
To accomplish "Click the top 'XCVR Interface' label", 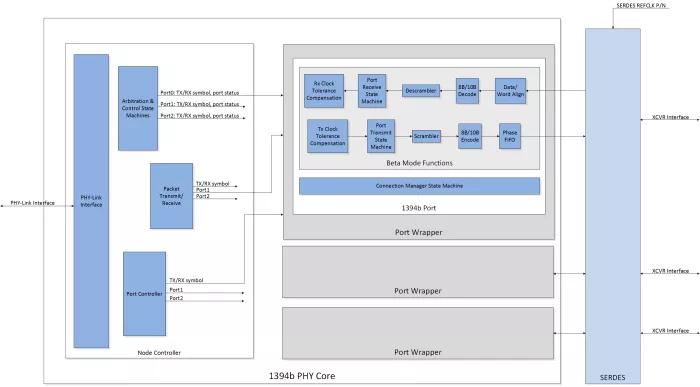I will pos(670,117).
